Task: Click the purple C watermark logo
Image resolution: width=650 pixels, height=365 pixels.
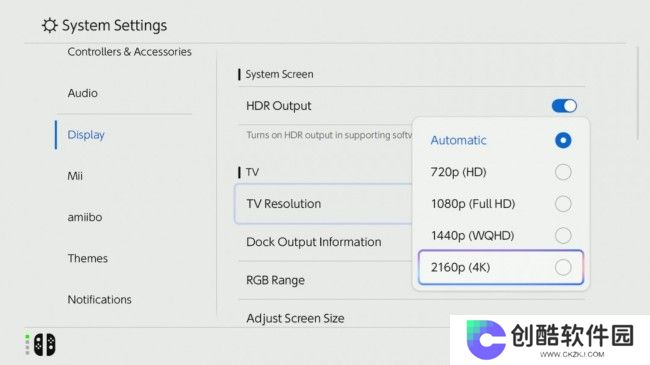Action: point(485,339)
